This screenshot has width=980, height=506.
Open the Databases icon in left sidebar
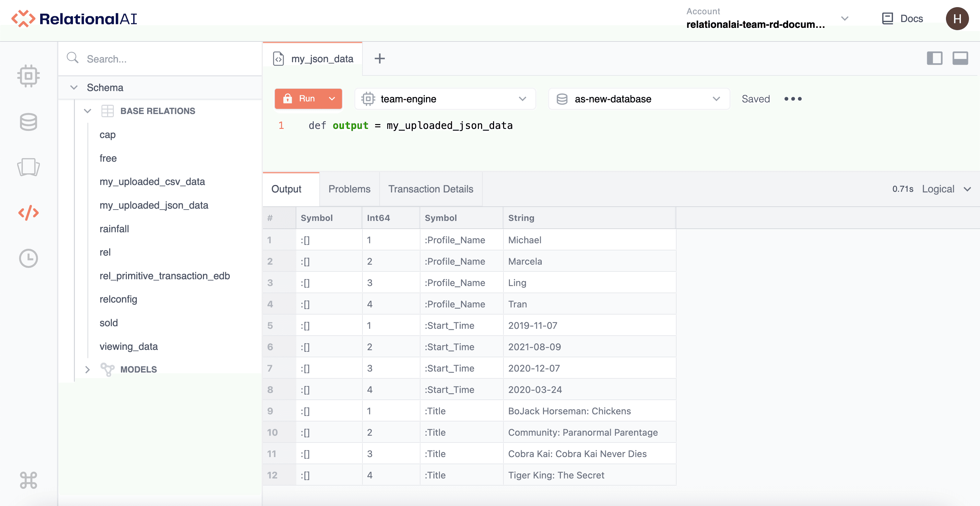(29, 122)
